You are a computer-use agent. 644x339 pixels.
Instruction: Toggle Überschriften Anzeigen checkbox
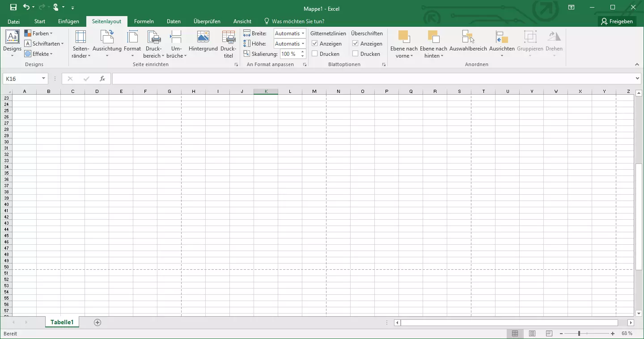(356, 44)
